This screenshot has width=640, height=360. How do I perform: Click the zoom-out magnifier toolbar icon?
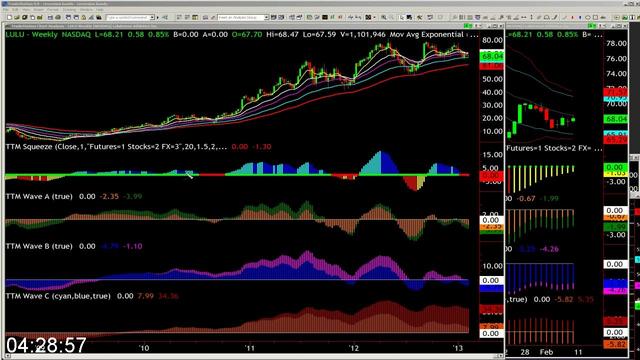click(391, 18)
